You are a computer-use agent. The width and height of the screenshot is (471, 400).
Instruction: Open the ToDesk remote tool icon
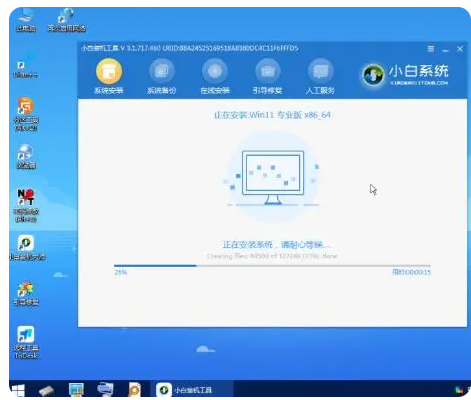pos(26,342)
